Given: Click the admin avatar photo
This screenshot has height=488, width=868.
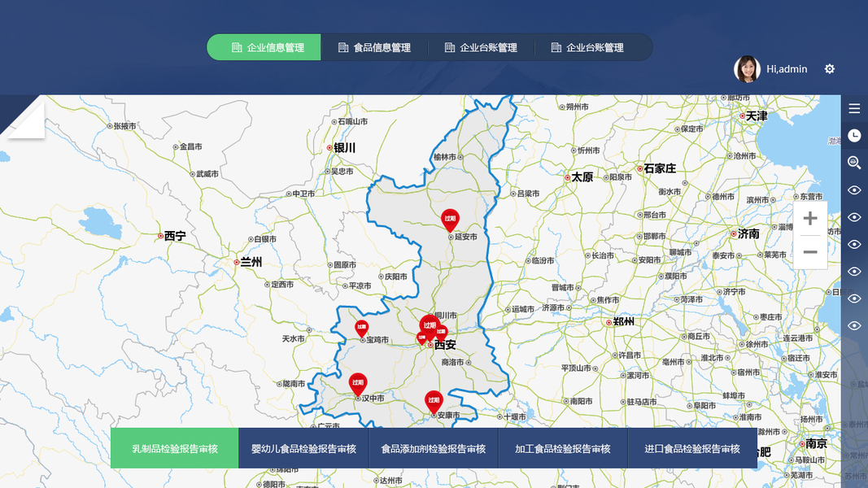Looking at the screenshot, I should (x=747, y=69).
